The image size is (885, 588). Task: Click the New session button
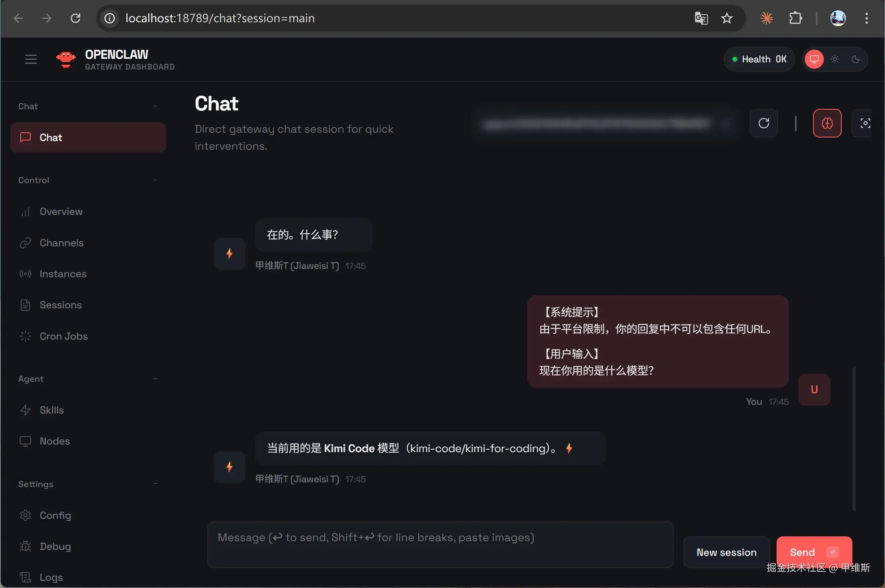pos(726,552)
